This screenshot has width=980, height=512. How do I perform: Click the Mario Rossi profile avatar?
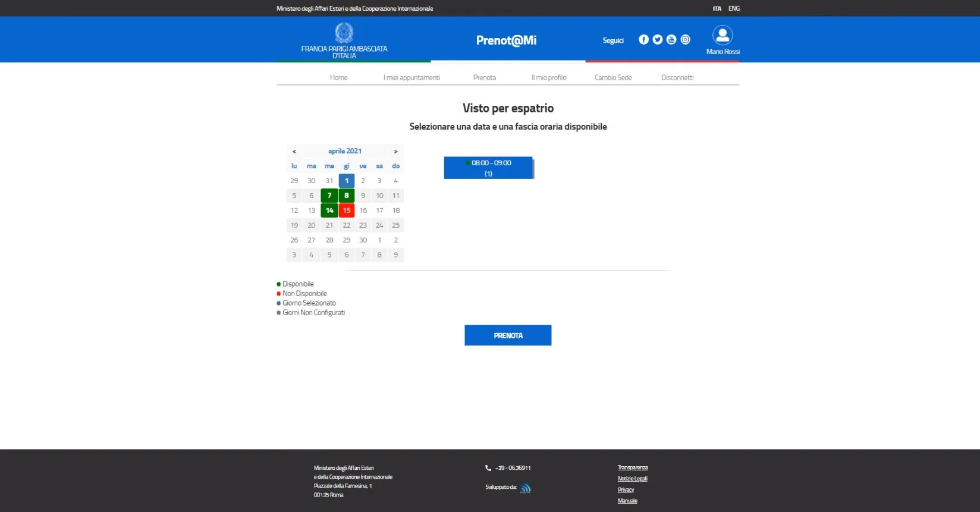pos(723,36)
